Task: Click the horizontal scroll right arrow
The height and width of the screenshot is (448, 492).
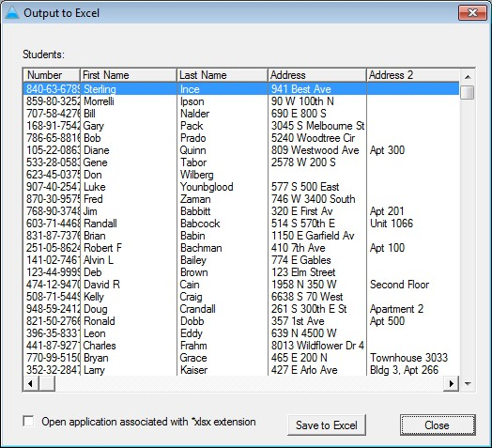Action: 452,383
